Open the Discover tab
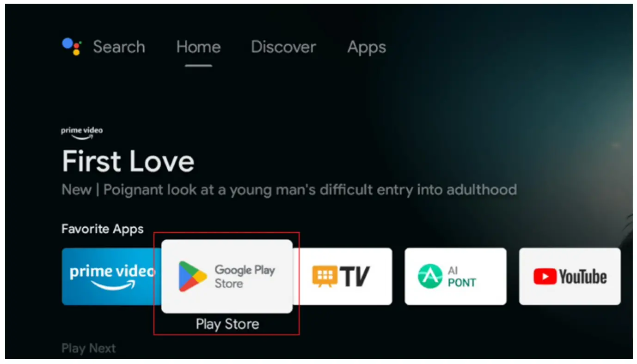Viewport: 637px width, 364px height. 283,47
